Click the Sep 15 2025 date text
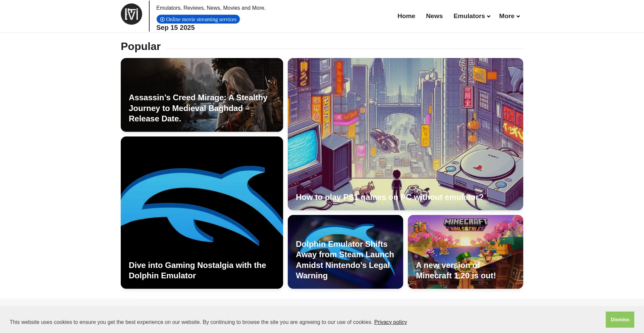 click(175, 27)
